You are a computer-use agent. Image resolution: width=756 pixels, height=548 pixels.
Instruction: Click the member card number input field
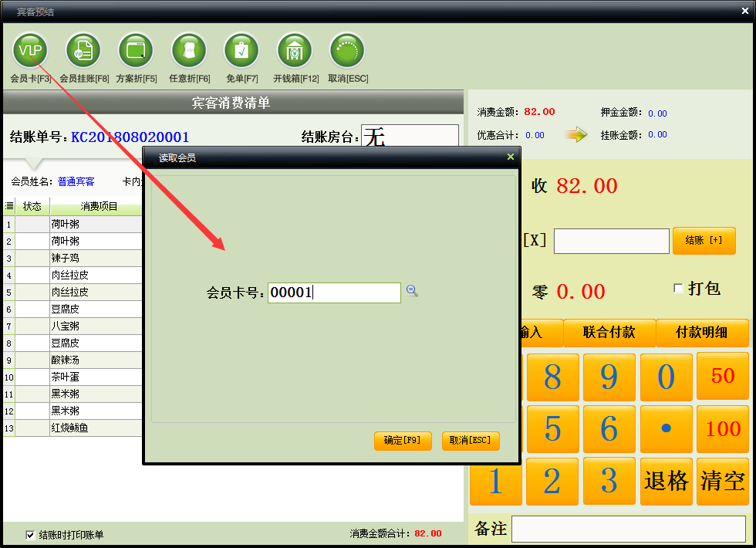(334, 293)
